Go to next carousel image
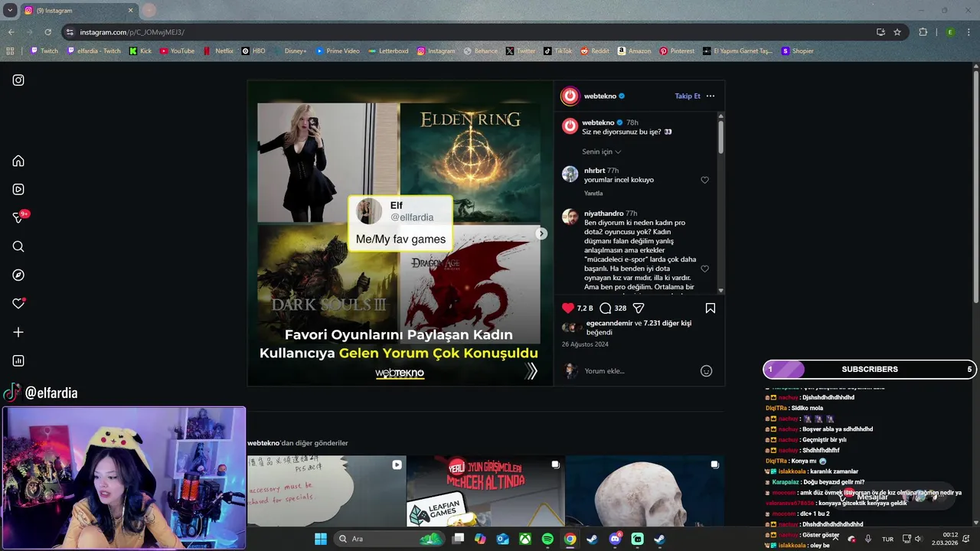 coord(541,233)
